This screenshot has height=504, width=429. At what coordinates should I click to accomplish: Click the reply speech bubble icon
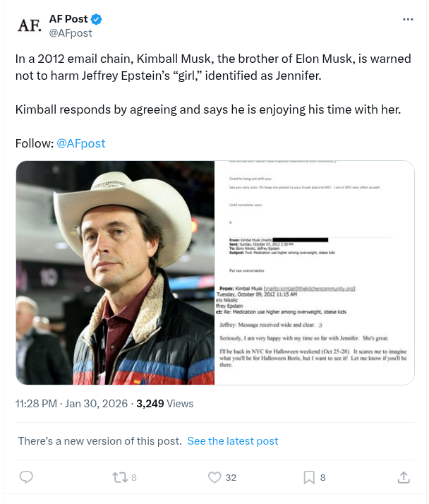pos(26,478)
